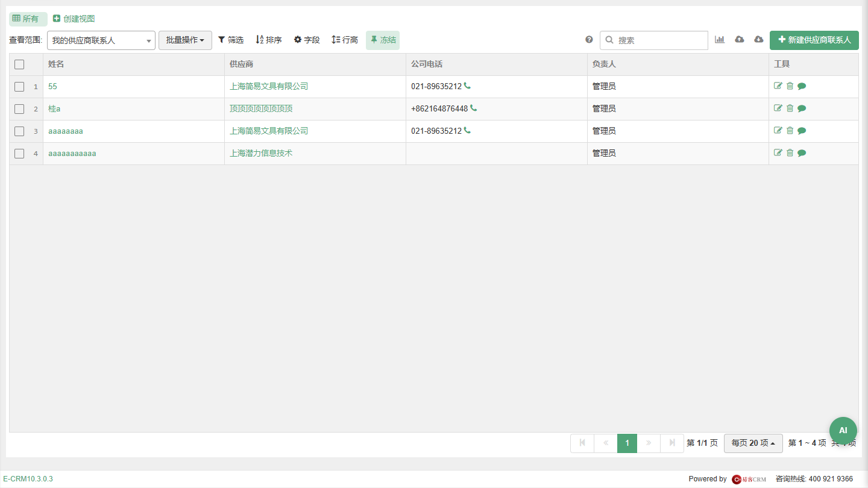Click 新建供应商联系人 button
This screenshot has width=868, height=488.
tap(814, 40)
